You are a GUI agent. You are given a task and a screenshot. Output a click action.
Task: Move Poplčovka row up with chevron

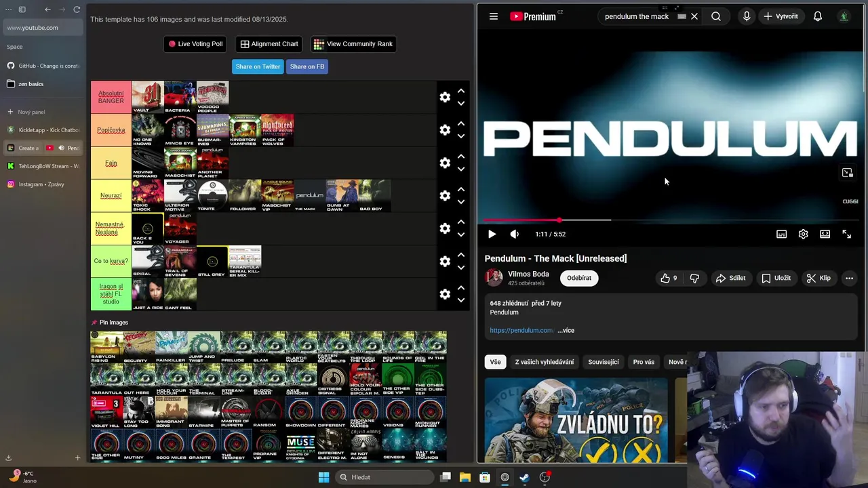pyautogui.click(x=461, y=123)
